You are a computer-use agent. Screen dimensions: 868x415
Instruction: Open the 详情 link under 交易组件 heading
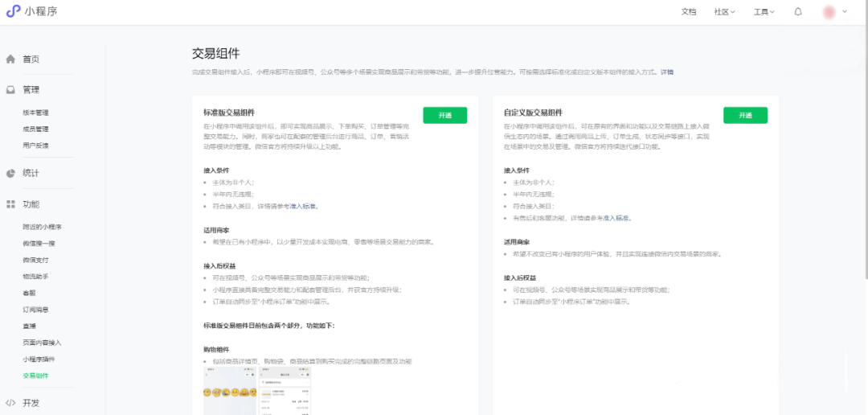pyautogui.click(x=667, y=72)
